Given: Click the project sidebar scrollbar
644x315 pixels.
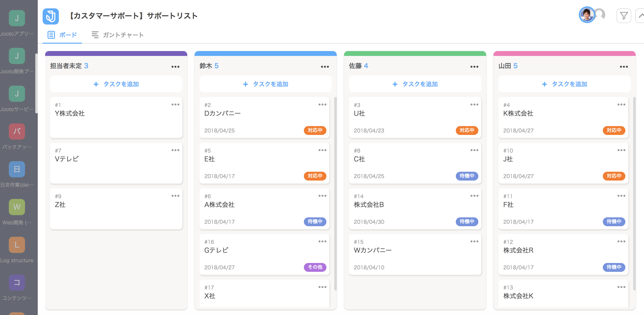Looking at the screenshot, I should (37, 83).
